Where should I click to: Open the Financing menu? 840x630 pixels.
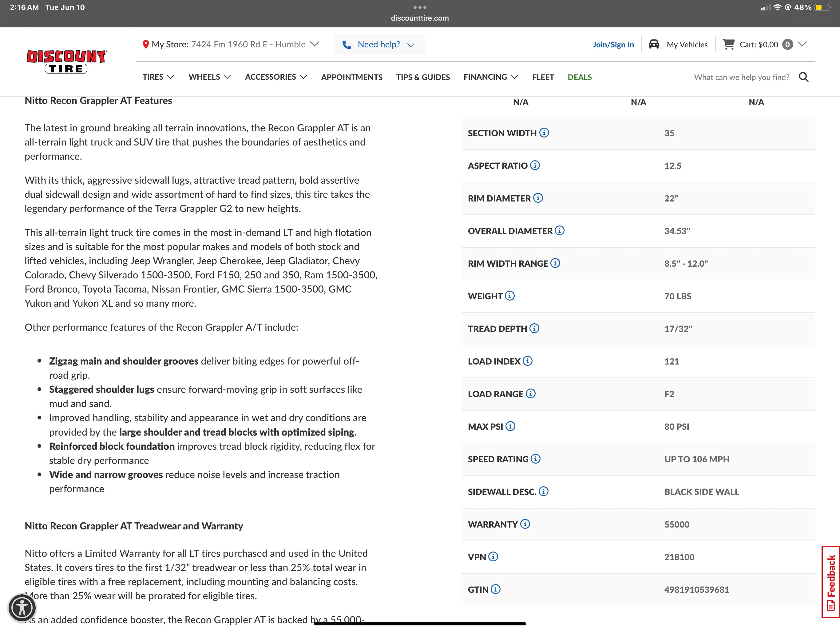pyautogui.click(x=491, y=77)
